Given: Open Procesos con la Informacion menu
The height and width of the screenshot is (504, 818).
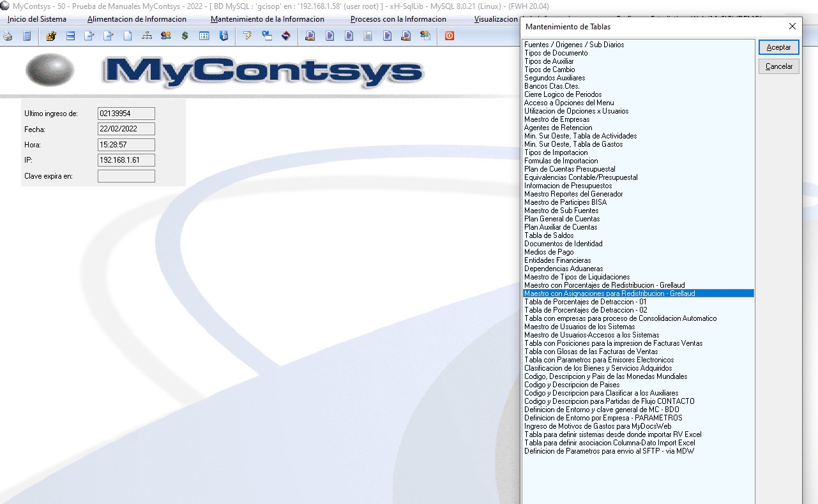Looking at the screenshot, I should (x=398, y=19).
